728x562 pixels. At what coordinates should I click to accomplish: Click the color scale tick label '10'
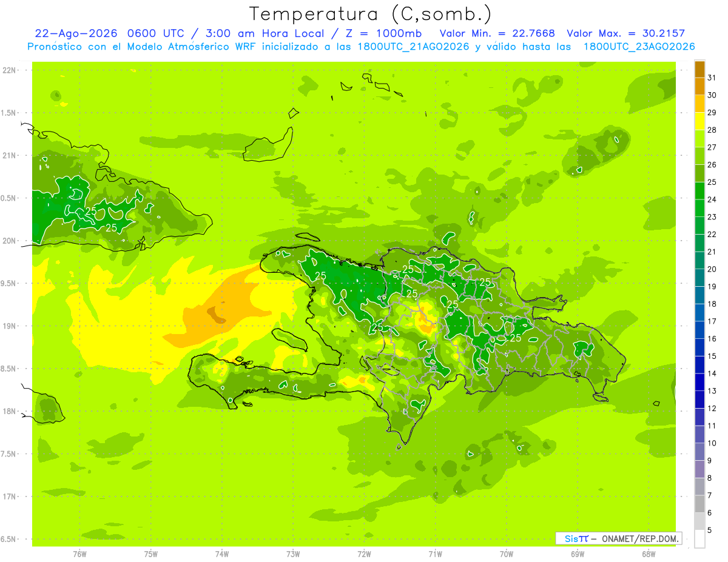[x=712, y=443]
